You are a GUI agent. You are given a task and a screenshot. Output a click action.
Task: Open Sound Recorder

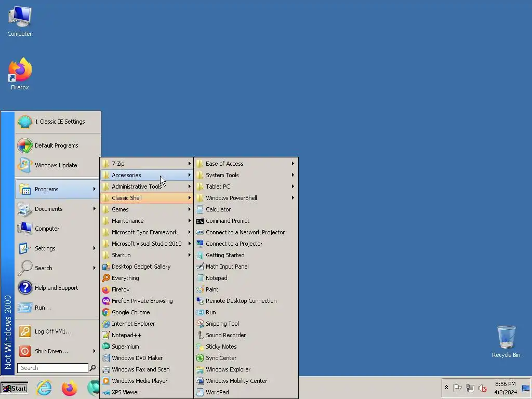[x=246, y=335]
